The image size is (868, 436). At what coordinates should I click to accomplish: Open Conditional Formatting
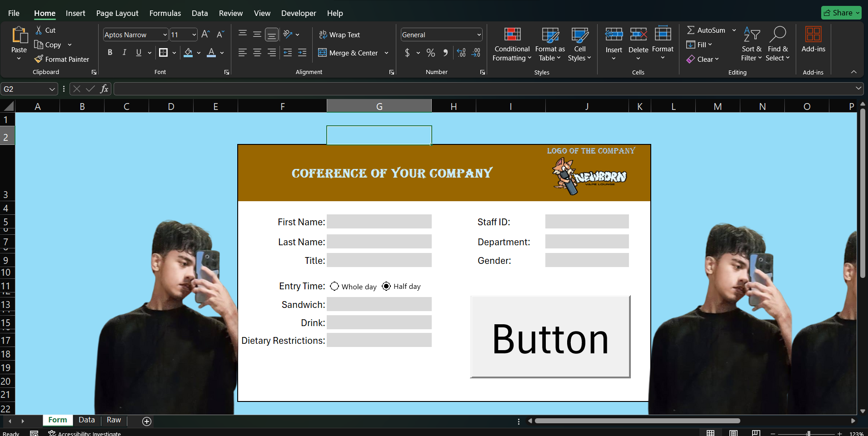[x=512, y=45]
